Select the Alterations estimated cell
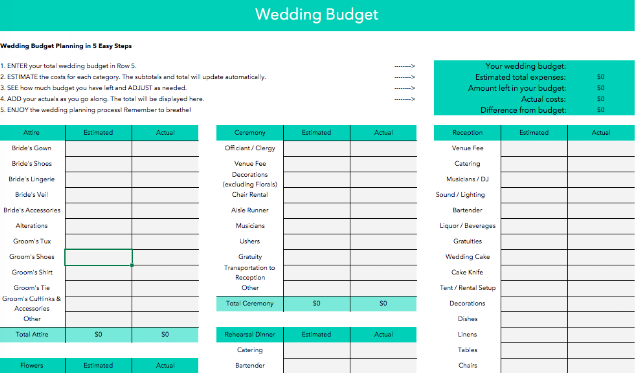This screenshot has width=640, height=373. point(98,226)
